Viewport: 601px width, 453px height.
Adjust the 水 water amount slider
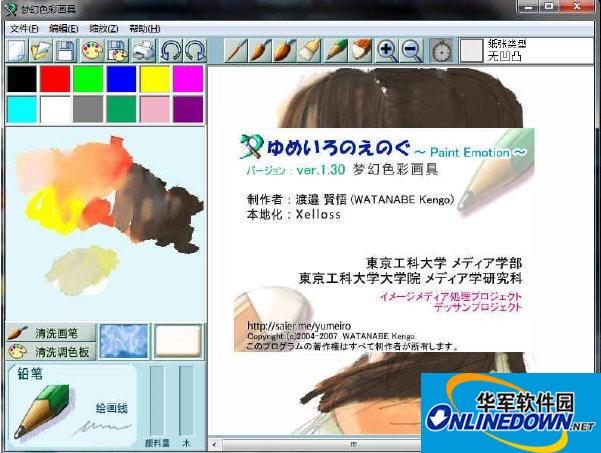point(186,401)
